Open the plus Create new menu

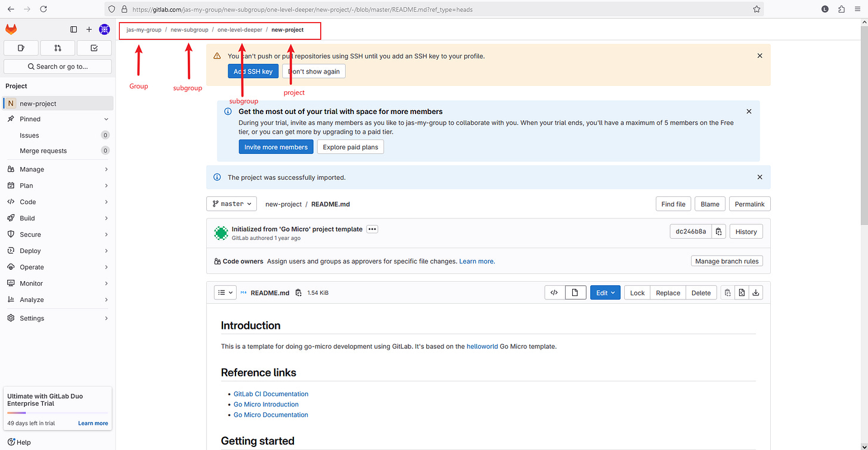pos(89,29)
